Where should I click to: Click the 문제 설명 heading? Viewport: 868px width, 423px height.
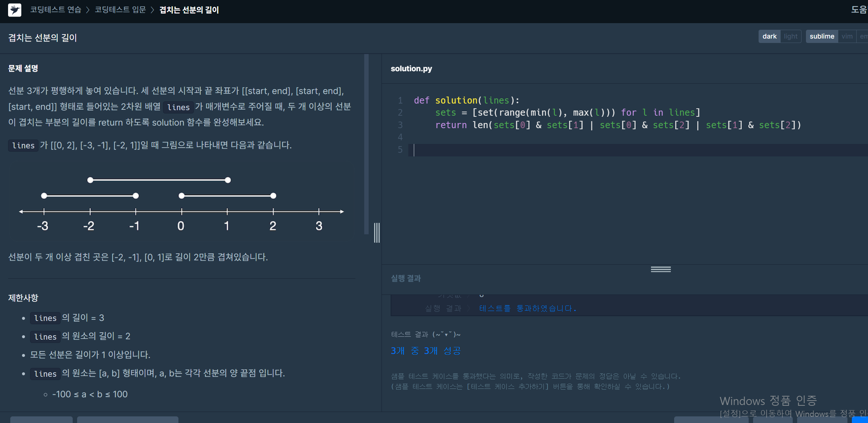(x=23, y=68)
